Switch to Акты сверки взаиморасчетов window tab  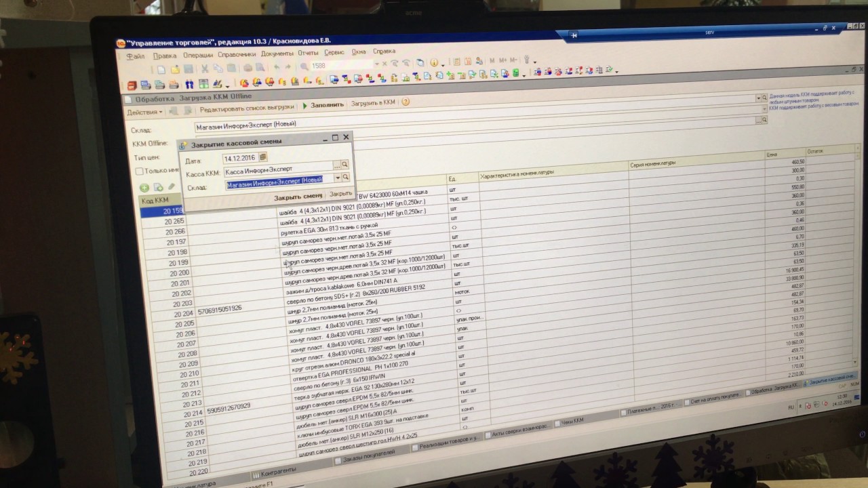click(518, 432)
